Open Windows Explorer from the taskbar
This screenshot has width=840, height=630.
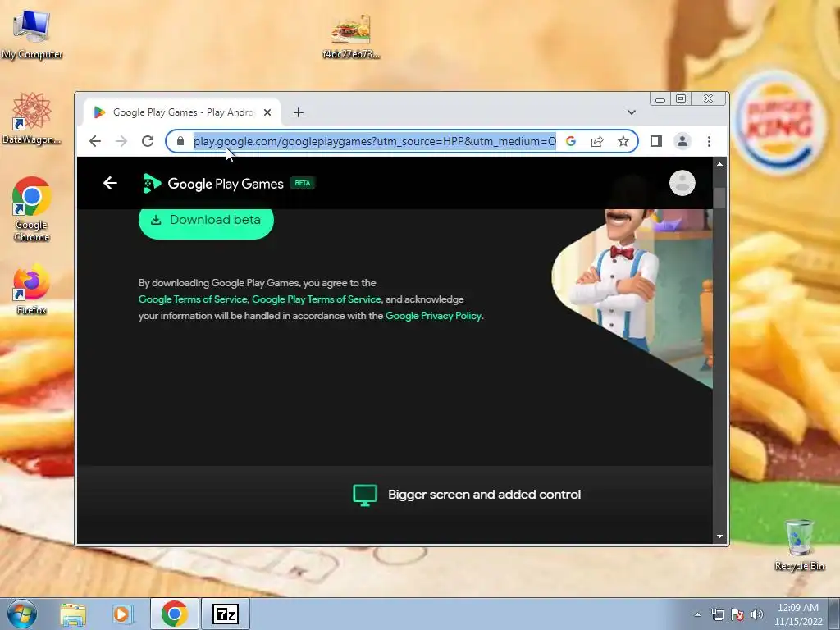tap(73, 614)
